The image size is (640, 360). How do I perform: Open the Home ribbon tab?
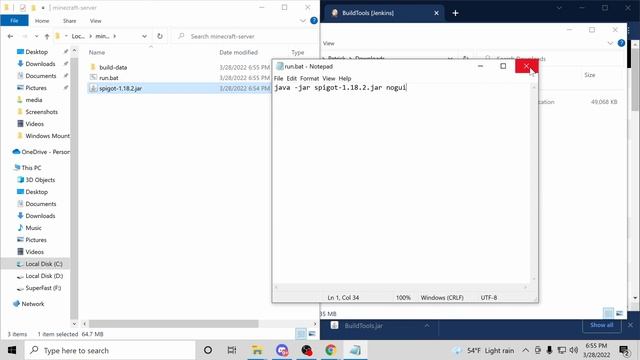(42, 21)
